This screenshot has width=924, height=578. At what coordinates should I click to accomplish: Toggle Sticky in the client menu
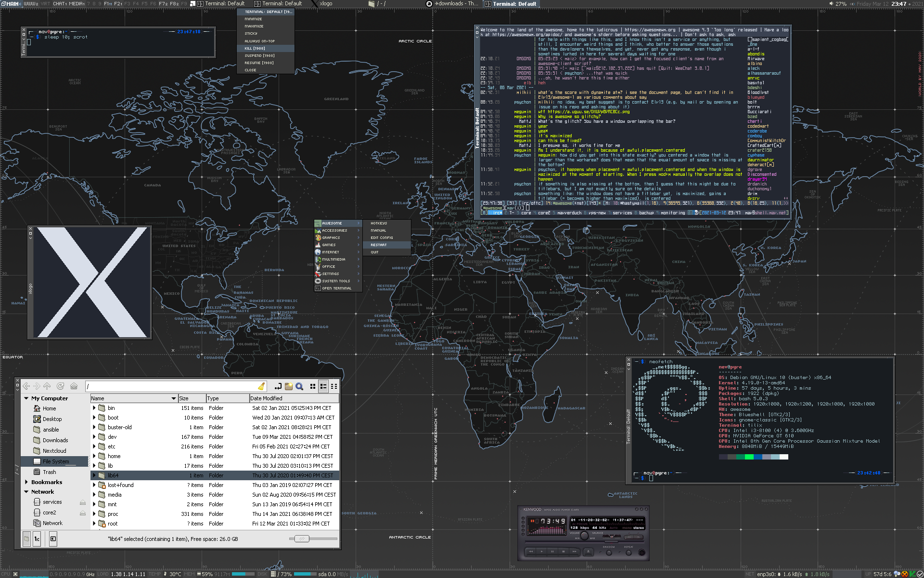click(266, 34)
